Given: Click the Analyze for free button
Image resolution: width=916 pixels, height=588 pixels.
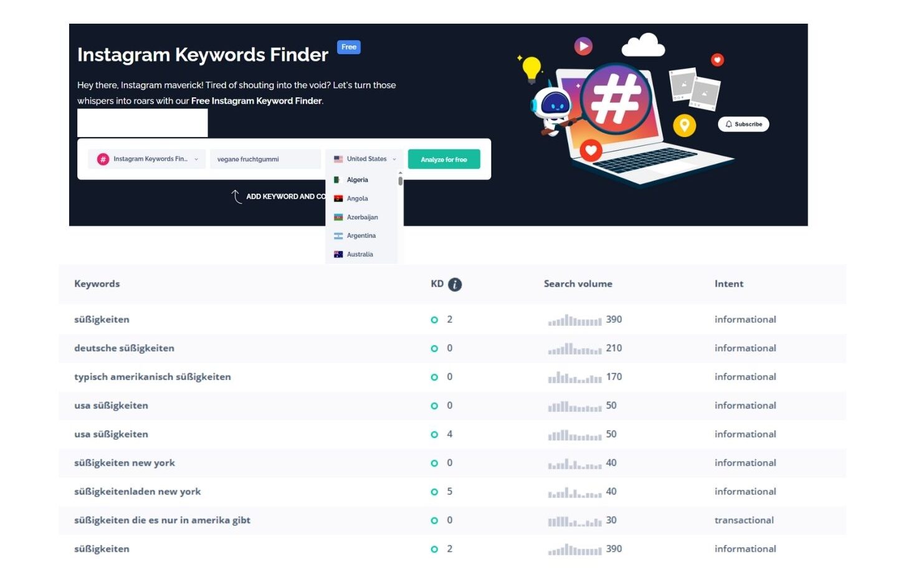Looking at the screenshot, I should coord(444,159).
